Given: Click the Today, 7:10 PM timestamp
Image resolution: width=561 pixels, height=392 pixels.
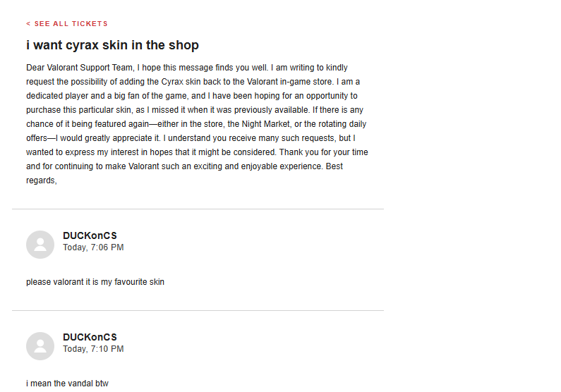Looking at the screenshot, I should [x=93, y=349].
